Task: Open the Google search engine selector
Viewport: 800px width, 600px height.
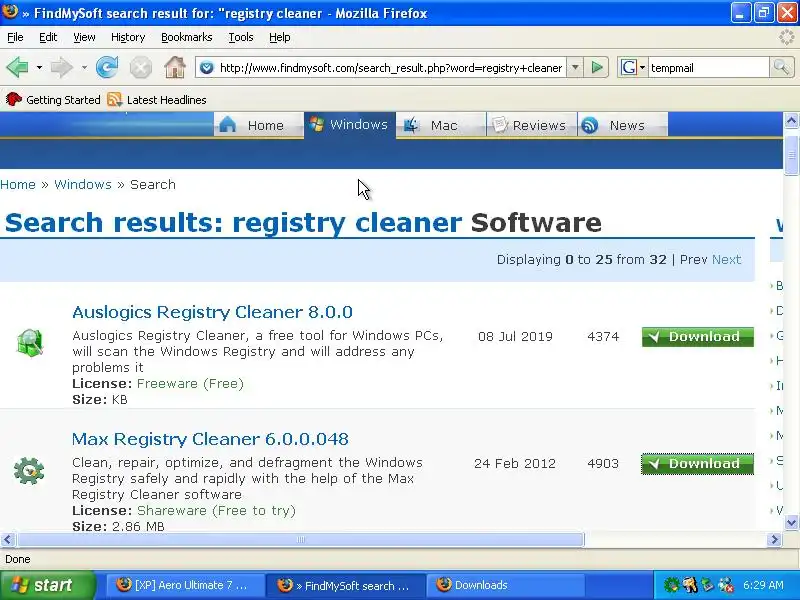Action: tap(632, 67)
